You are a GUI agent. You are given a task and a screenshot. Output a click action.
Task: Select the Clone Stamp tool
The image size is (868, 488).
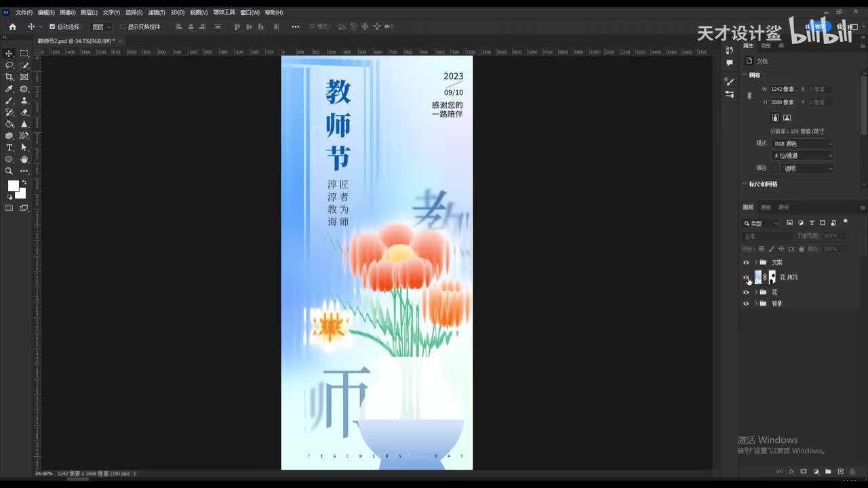click(24, 100)
